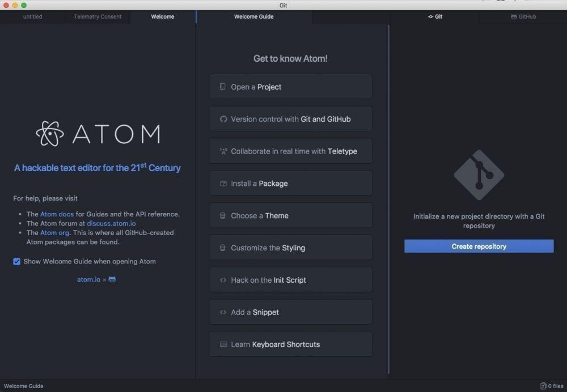Screen dimensions: 567x392
Task: Click the octocat icon next to atom.io
Action: click(111, 279)
